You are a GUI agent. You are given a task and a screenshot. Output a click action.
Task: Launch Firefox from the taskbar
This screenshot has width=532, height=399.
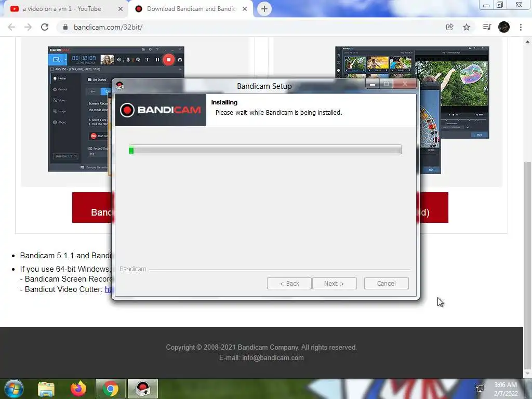78,389
